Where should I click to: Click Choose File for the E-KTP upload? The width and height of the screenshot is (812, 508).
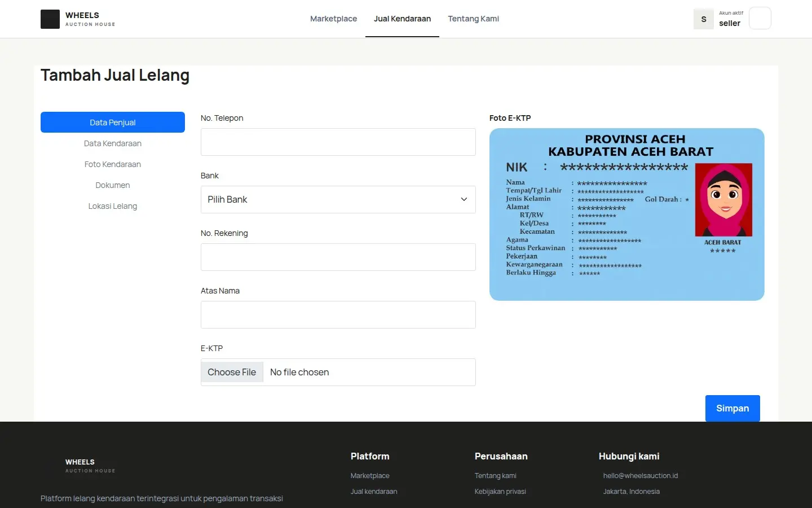pos(232,372)
